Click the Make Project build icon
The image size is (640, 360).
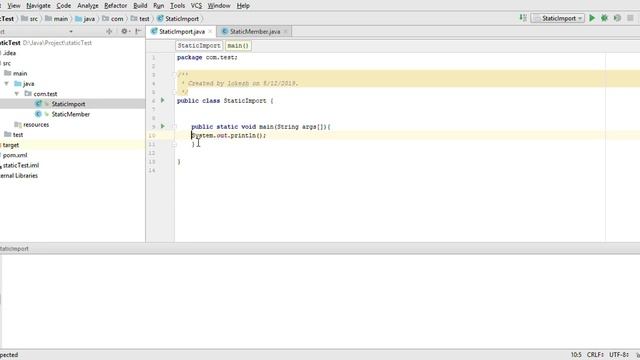click(x=523, y=18)
